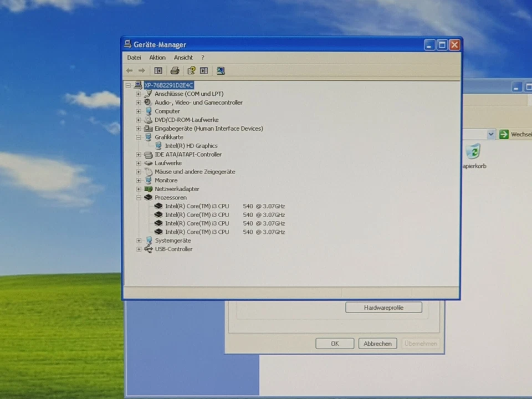This screenshot has width=532, height=399.
Task: Scan for hardware changes toolbar icon
Action: pyautogui.click(x=221, y=70)
